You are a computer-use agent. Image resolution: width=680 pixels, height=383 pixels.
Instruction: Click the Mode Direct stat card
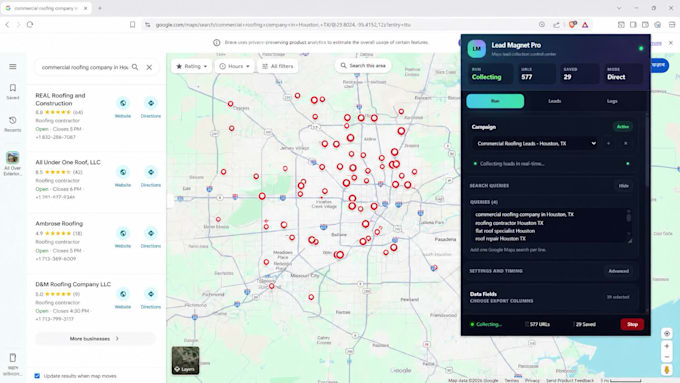point(622,74)
